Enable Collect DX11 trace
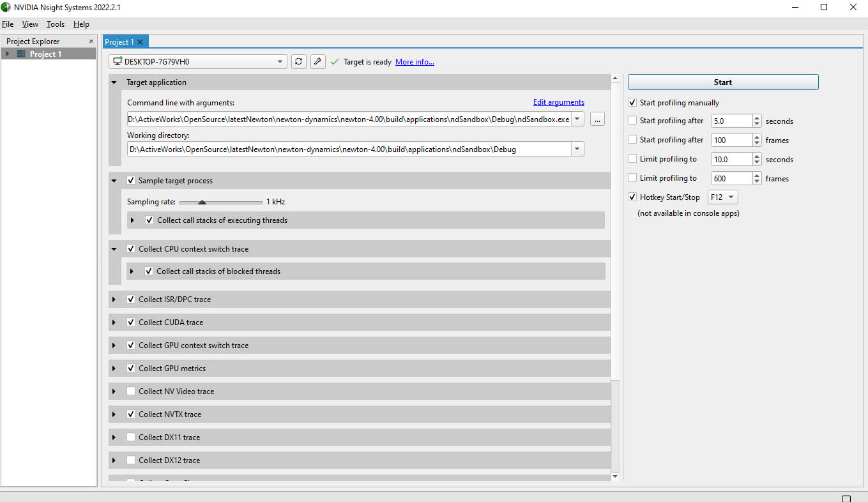Image resolution: width=868 pixels, height=502 pixels. tap(131, 437)
